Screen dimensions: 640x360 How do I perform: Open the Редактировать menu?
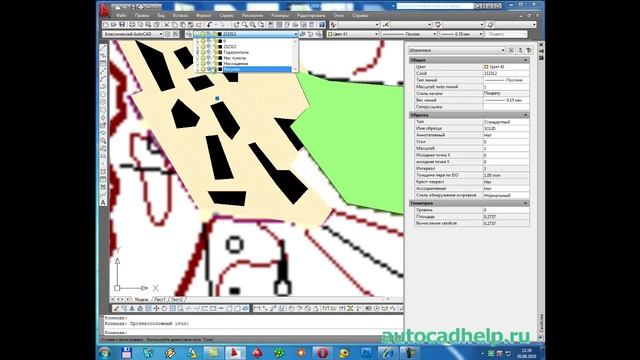pyautogui.click(x=311, y=16)
